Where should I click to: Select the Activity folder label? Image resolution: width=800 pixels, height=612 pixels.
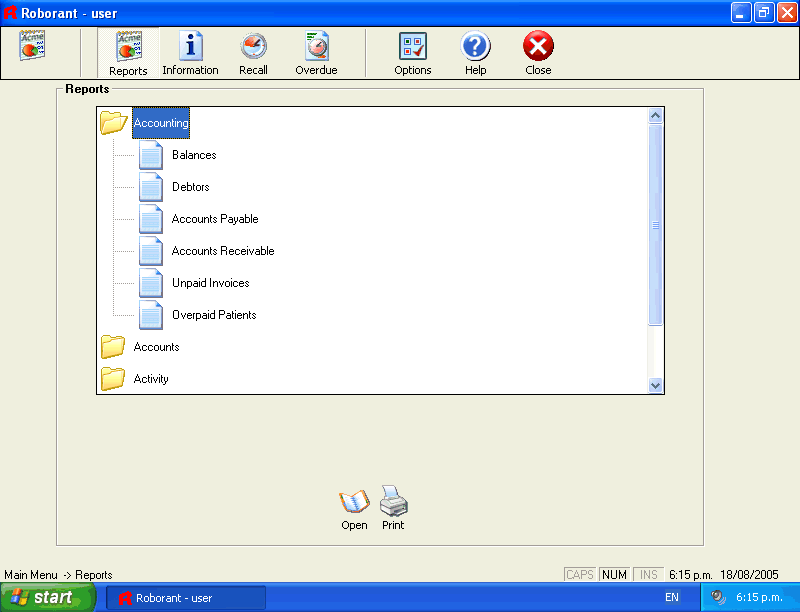[151, 379]
